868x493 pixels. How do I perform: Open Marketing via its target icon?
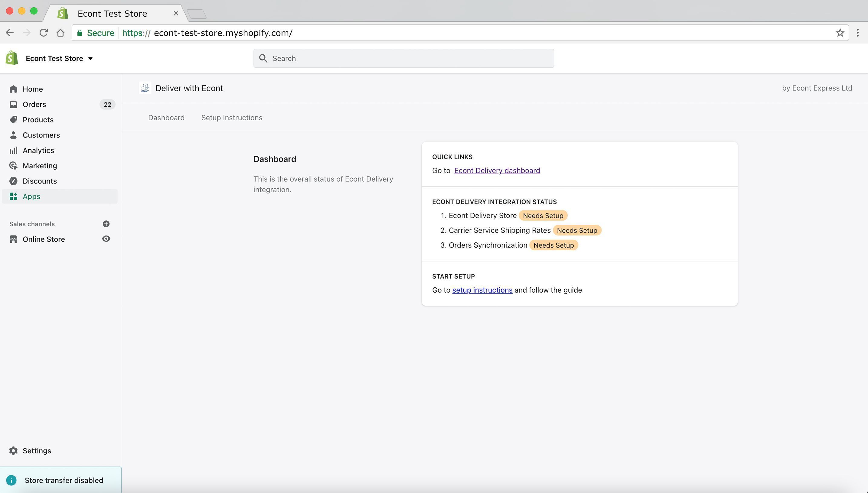13,166
